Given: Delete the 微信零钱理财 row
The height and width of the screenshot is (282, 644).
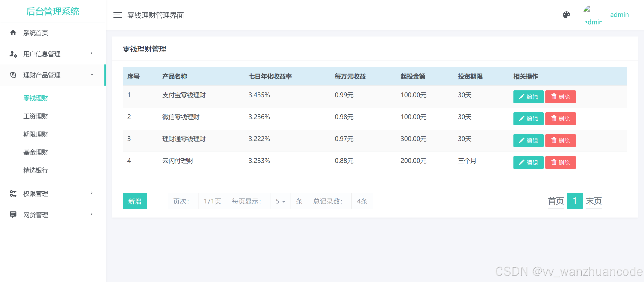Looking at the screenshot, I should [x=560, y=119].
